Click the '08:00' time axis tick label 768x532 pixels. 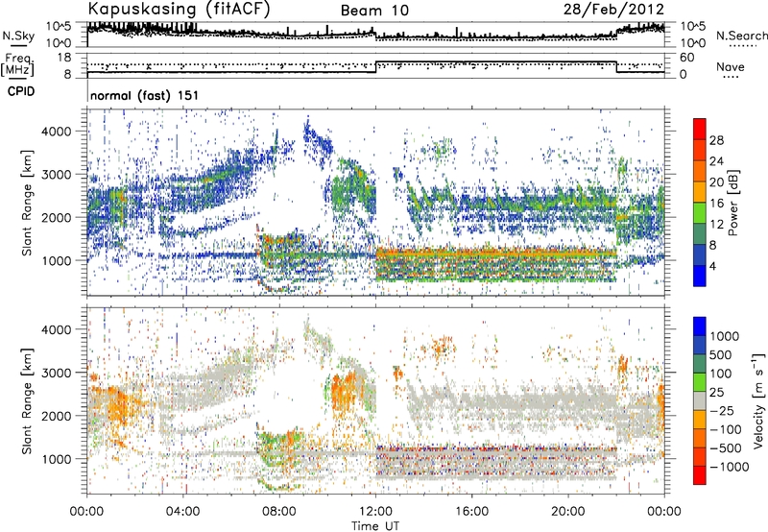[279, 512]
